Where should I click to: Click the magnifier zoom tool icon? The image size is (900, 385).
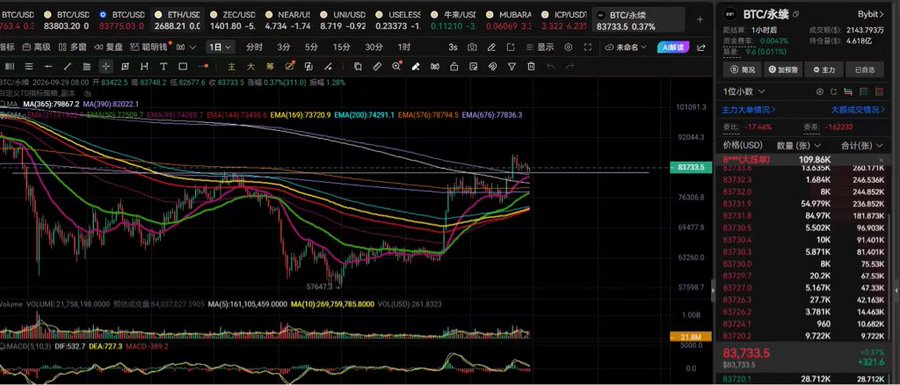click(397, 67)
